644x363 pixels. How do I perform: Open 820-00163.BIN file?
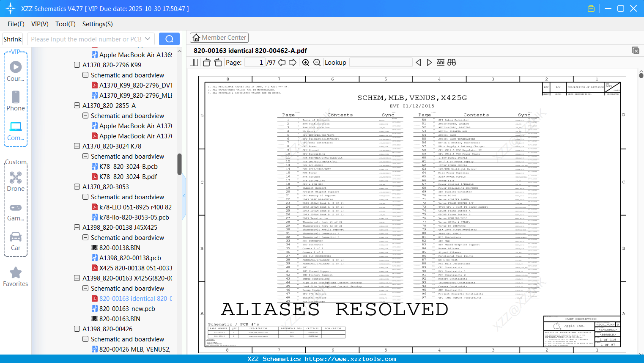116,319
